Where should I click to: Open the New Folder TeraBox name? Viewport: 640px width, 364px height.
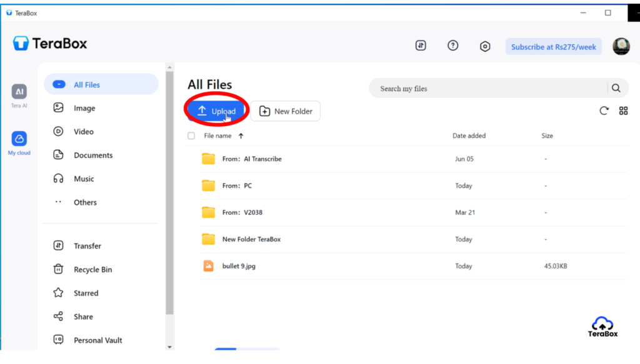(x=251, y=239)
